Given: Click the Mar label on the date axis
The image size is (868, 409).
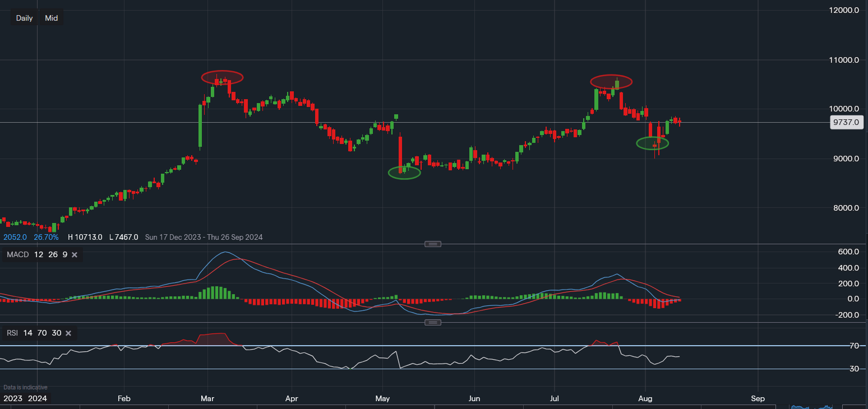Looking at the screenshot, I should tap(207, 399).
